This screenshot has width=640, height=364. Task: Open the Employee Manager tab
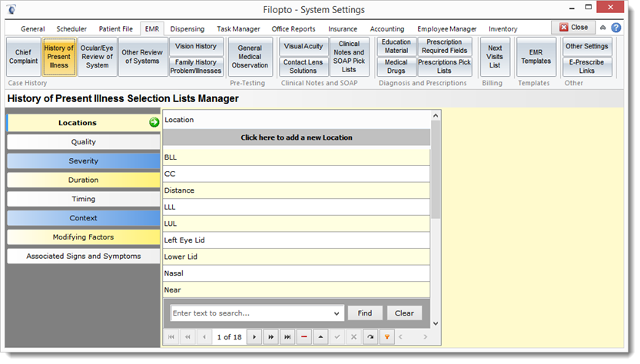(x=447, y=29)
